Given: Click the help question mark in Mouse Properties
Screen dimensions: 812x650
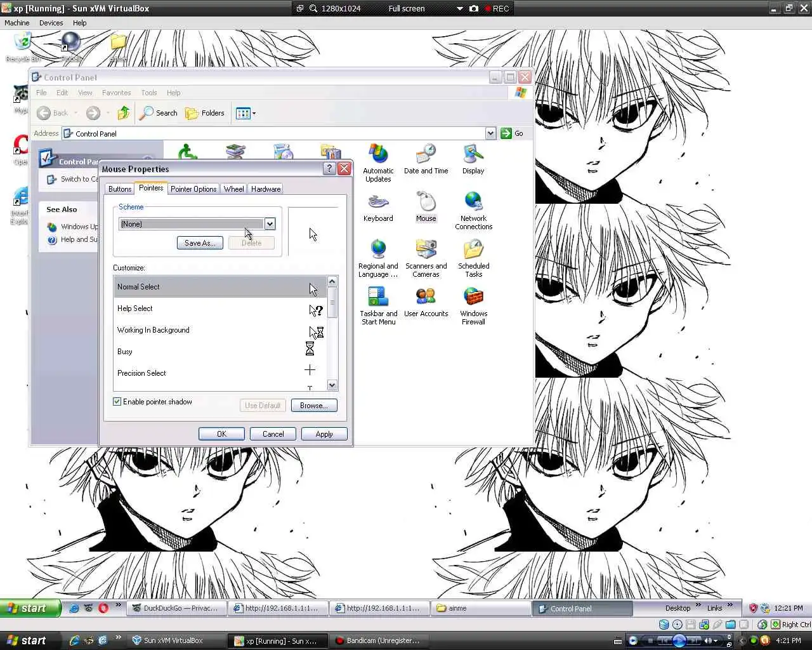Looking at the screenshot, I should 329,168.
